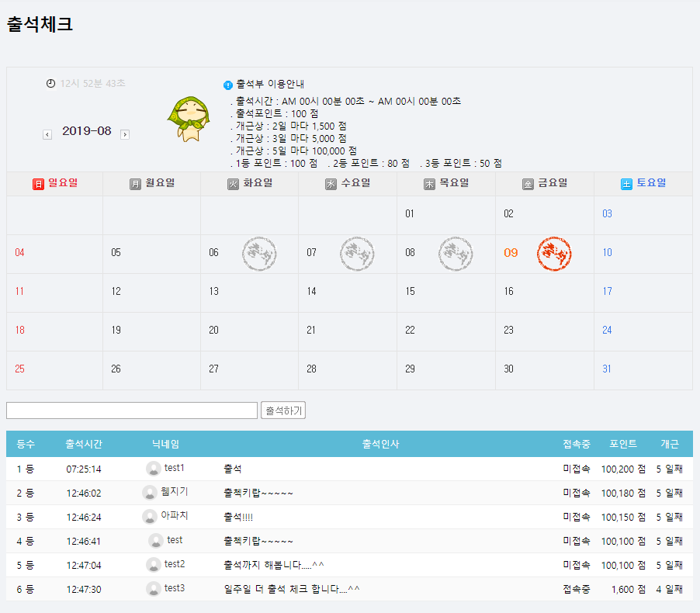Viewport: 700px width, 613px height.
Task: Click the 포인트 column header
Action: click(623, 444)
